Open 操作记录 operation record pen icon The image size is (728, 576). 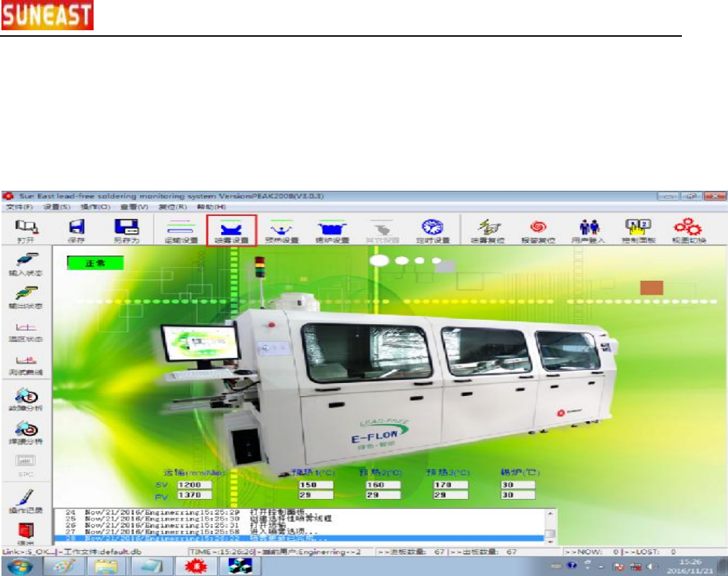(26, 501)
